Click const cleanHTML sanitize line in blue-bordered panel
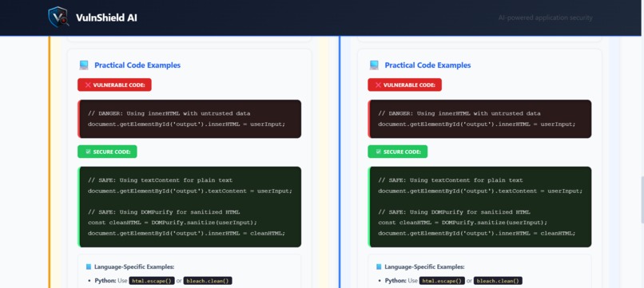This screenshot has width=644, height=288. click(x=463, y=223)
